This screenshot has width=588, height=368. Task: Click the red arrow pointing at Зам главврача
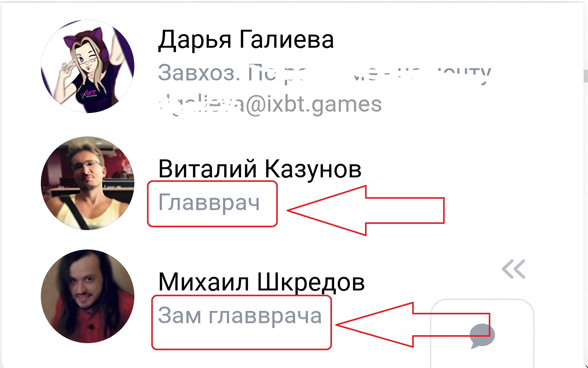(413, 325)
